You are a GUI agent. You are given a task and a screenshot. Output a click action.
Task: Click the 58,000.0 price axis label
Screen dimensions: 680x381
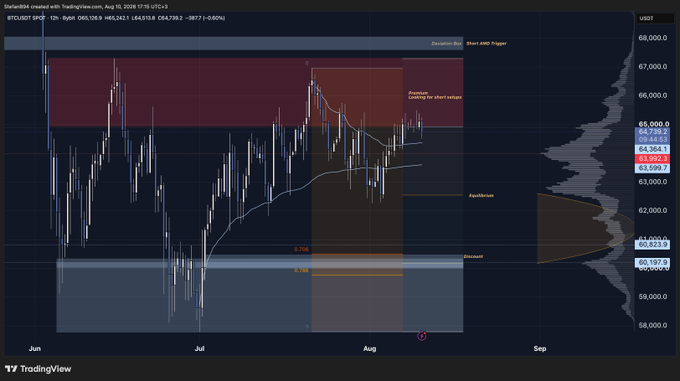pyautogui.click(x=653, y=326)
